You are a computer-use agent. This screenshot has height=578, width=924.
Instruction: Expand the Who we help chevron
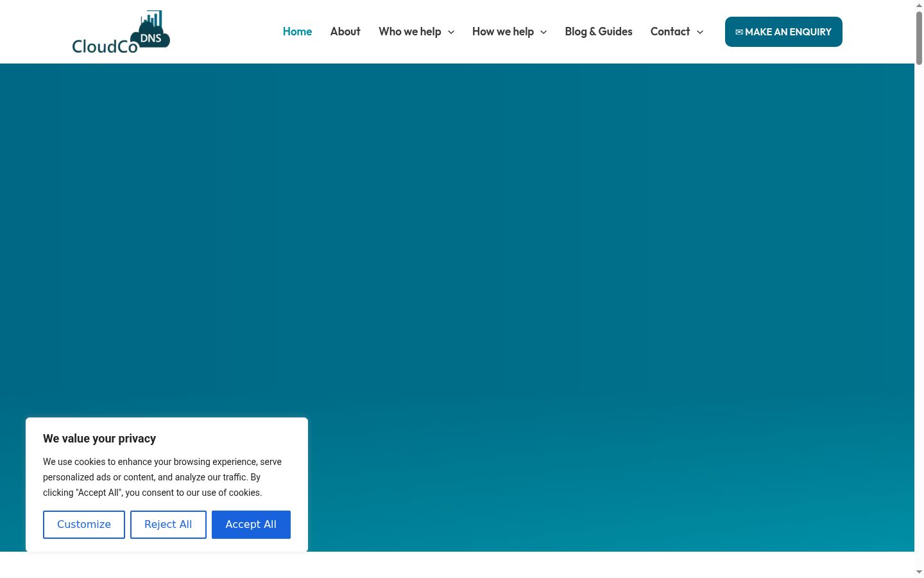pyautogui.click(x=451, y=32)
